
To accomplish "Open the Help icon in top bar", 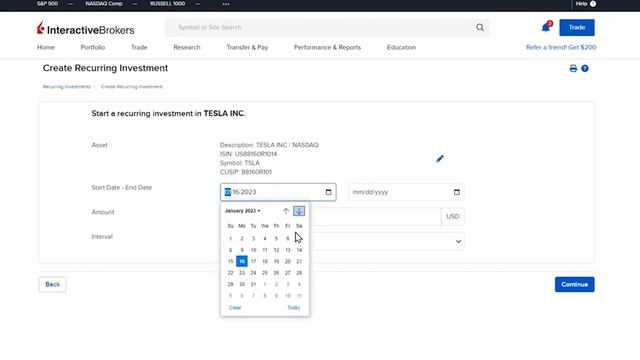I will (x=593, y=4).
